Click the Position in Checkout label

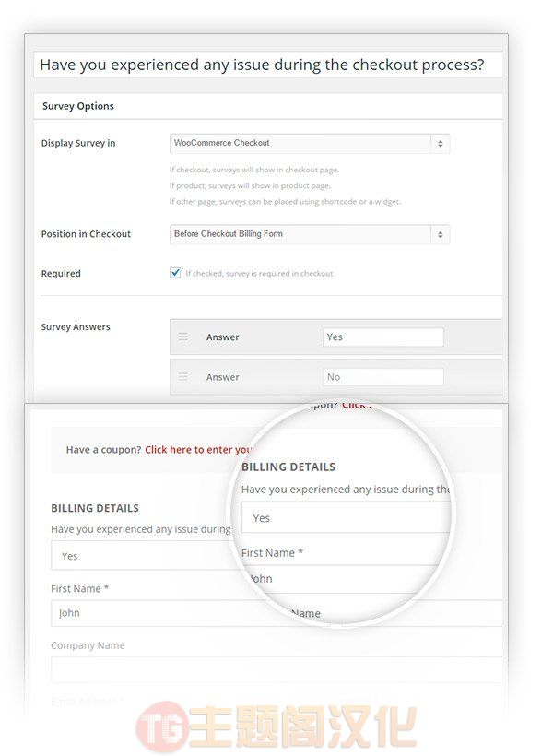86,234
